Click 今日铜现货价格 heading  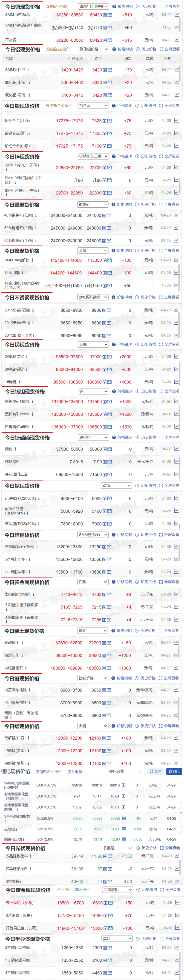point(23,7)
